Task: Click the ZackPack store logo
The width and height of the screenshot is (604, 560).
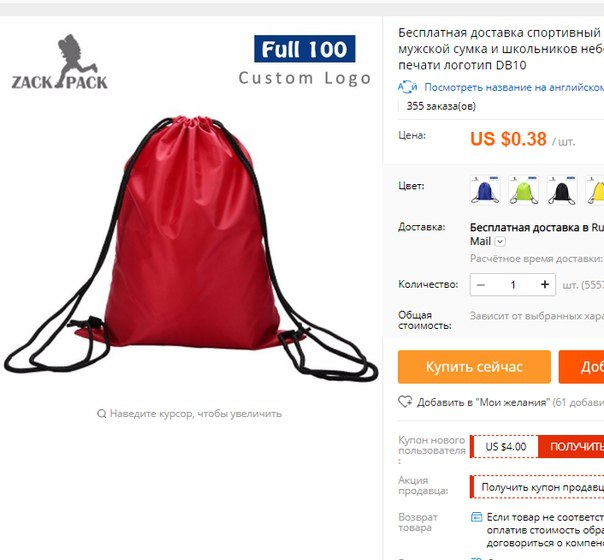Action: point(59,62)
